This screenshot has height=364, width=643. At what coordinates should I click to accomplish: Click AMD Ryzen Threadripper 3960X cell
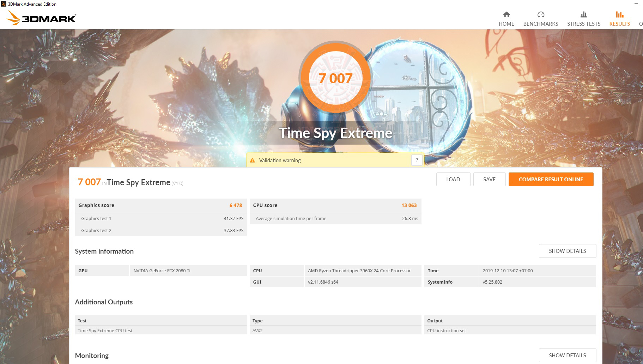point(363,271)
